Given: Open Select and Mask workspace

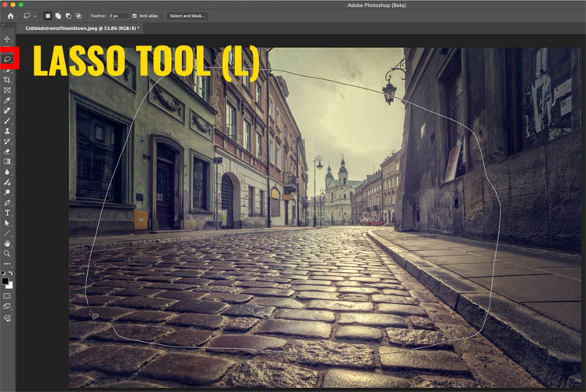Looking at the screenshot, I should point(187,16).
